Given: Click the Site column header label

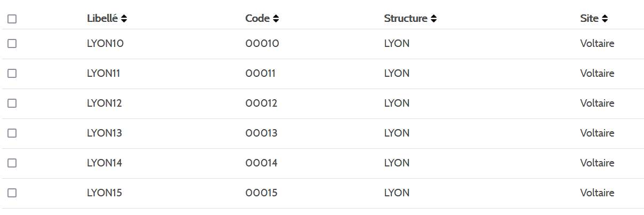Looking at the screenshot, I should (x=589, y=19).
